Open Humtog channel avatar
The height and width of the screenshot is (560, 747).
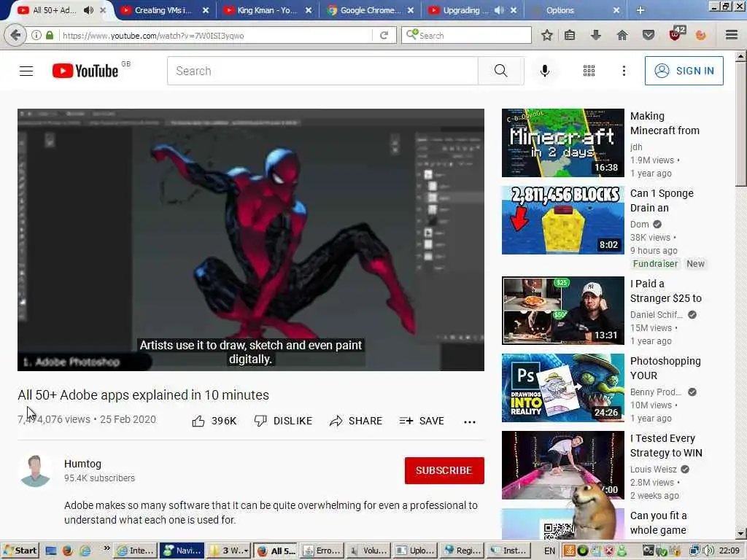[x=35, y=470]
